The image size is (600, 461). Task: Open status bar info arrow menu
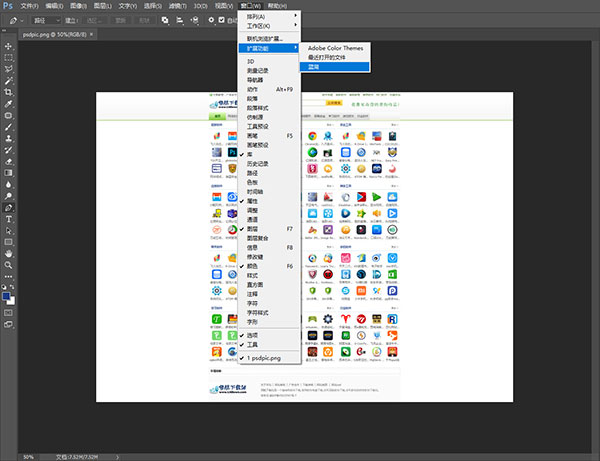point(117,457)
